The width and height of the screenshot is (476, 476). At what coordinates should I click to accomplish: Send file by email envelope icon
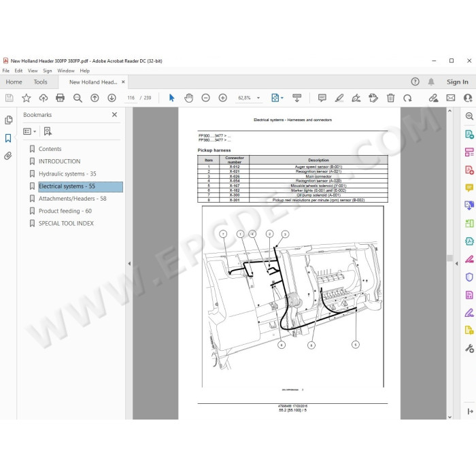[x=451, y=98]
